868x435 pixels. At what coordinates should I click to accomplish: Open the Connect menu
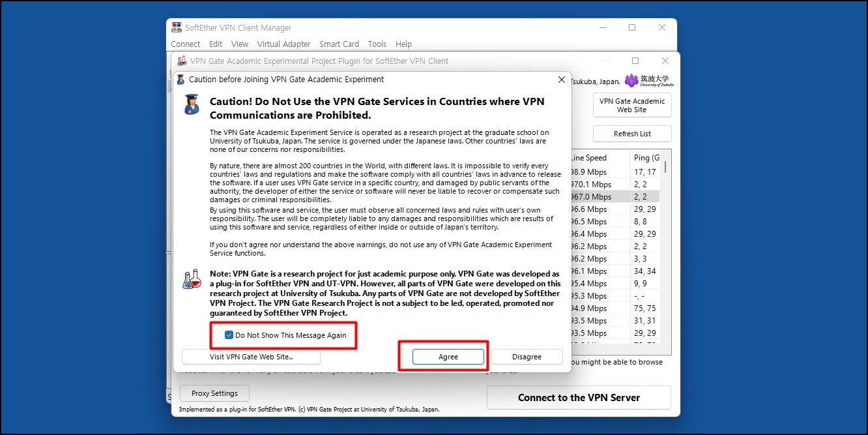[186, 44]
